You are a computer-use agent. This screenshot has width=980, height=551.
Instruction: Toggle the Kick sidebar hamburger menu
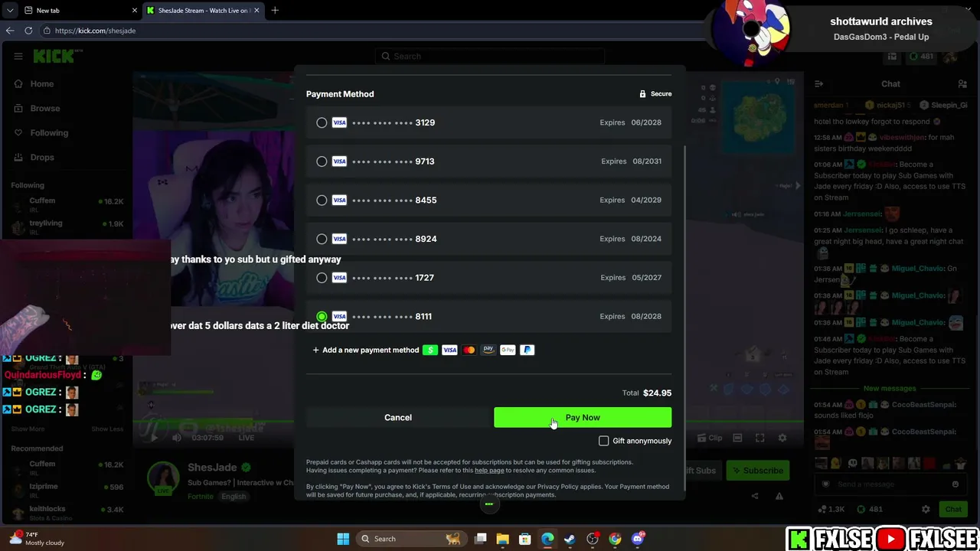pyautogui.click(x=18, y=56)
